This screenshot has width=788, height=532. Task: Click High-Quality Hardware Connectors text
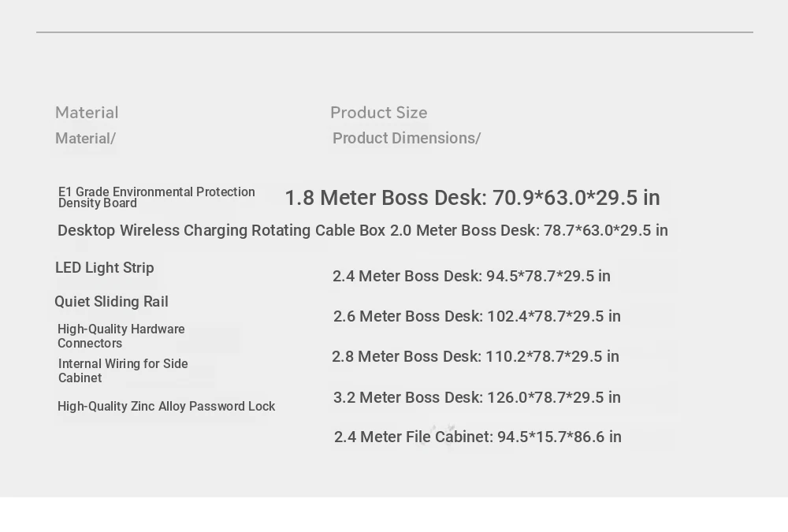point(121,336)
